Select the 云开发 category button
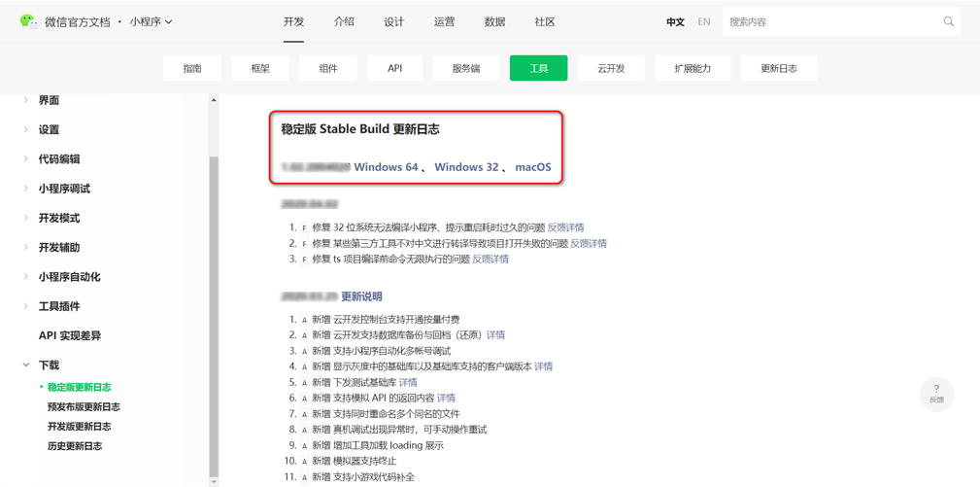 (x=611, y=68)
